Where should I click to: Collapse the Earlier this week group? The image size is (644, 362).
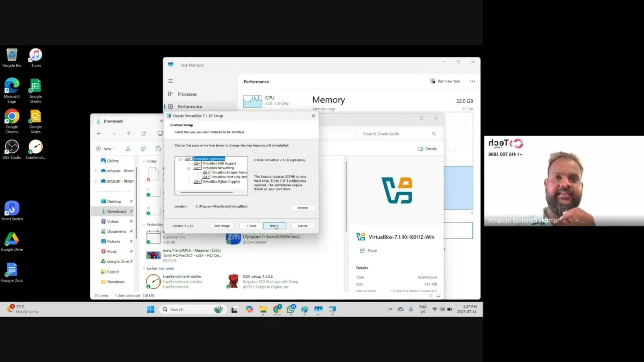click(x=143, y=268)
